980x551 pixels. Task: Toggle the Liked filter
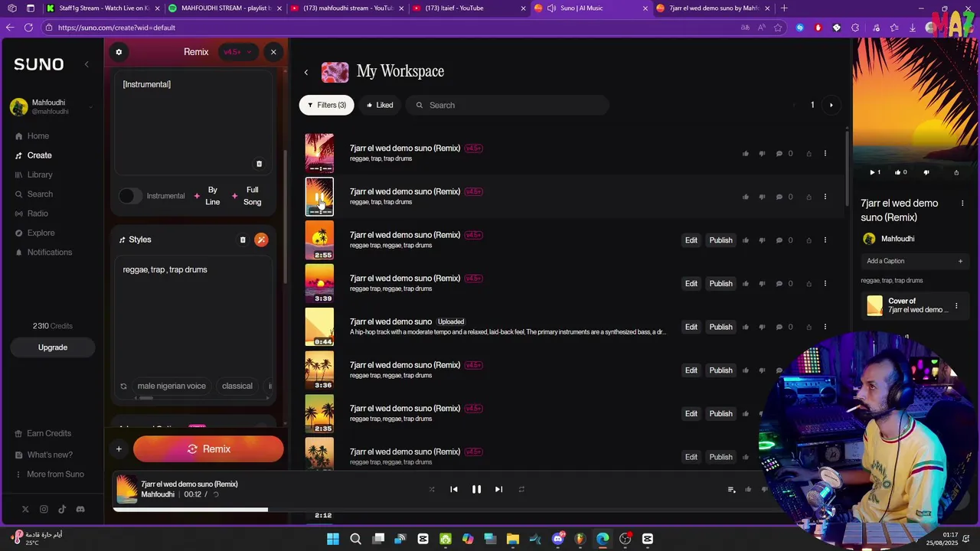click(380, 105)
